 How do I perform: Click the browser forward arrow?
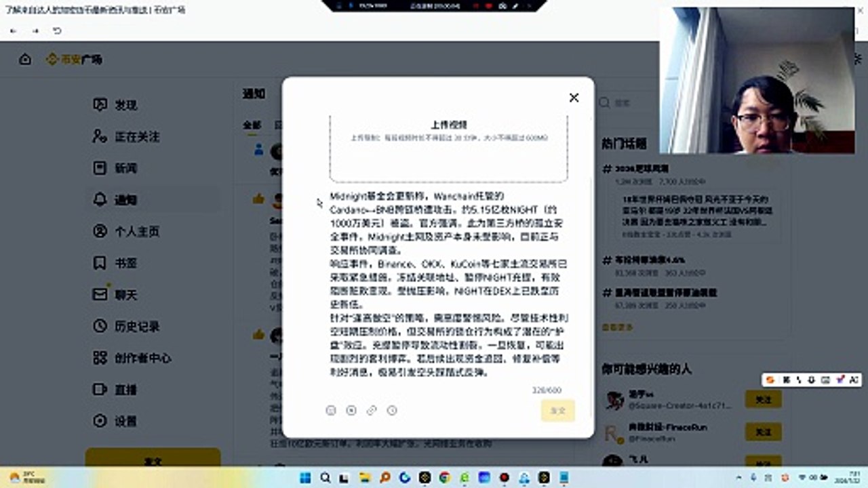(35, 31)
